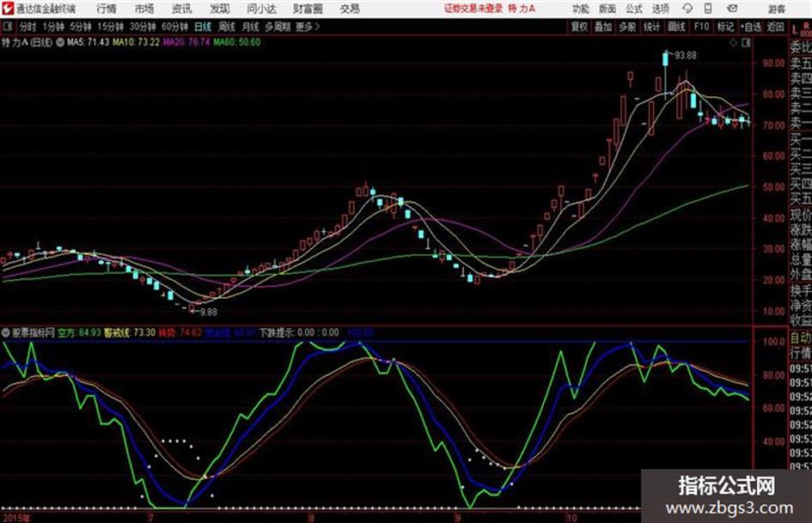Viewport: 812px width, 523px height.
Task: Click the 警戒线: 73.30 indicator value
Action: (130, 332)
